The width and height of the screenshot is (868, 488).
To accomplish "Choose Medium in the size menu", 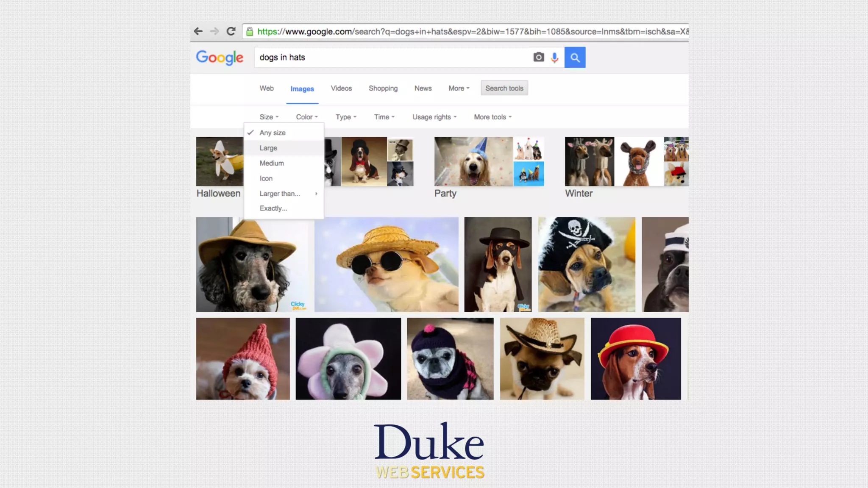I will (272, 163).
